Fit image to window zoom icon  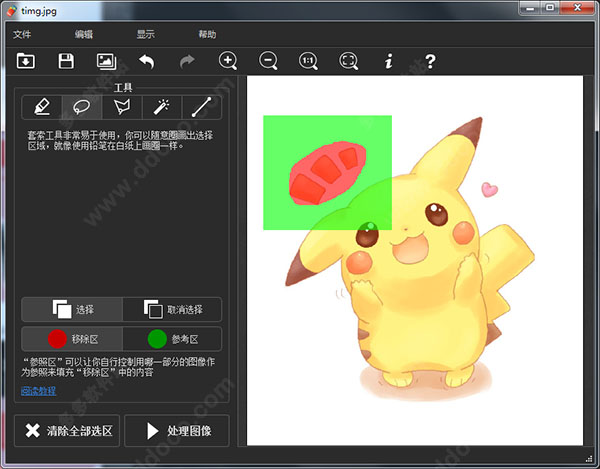click(x=349, y=61)
